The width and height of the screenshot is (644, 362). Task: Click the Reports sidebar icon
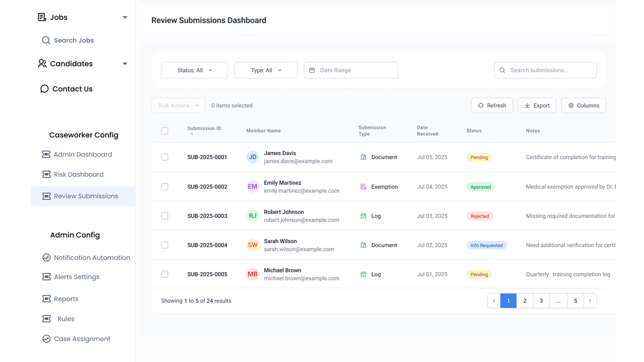click(x=46, y=299)
